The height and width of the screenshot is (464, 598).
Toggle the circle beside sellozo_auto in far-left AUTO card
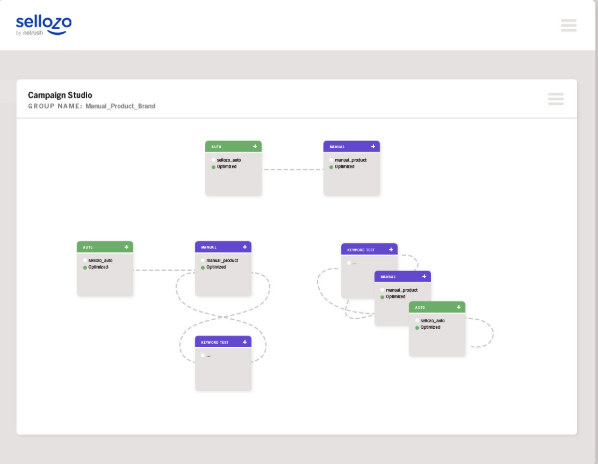coord(85,260)
